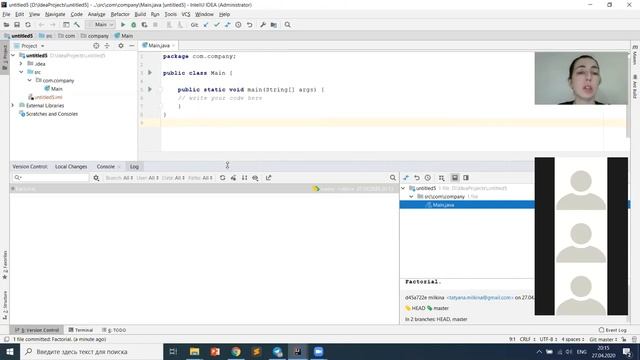
Task: Hide the Project panel with minus icon
Action: pos(131,46)
